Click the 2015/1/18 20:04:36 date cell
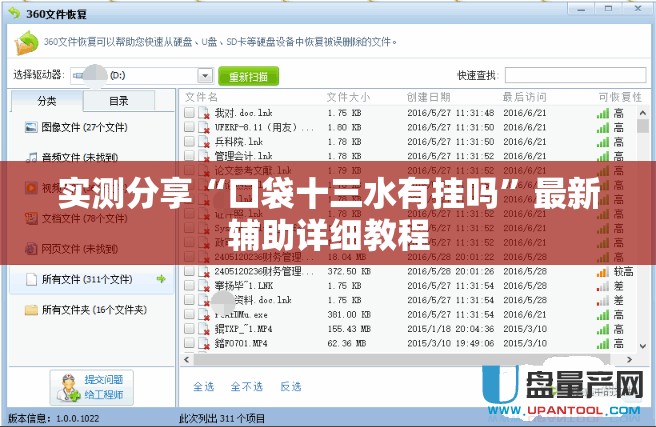Viewport: 656px width, 427px height. pyautogui.click(x=451, y=329)
